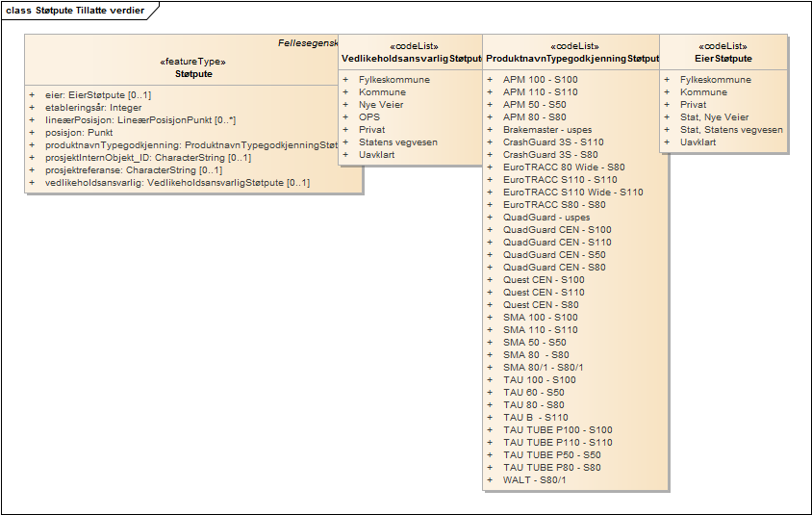Click 'TAU 100 - S100' value
Viewport: 812px width, 515px height.
539,380
